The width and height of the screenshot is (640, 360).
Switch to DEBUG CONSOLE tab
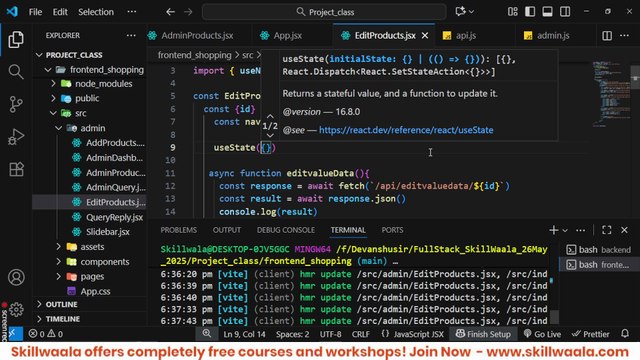pyautogui.click(x=286, y=230)
